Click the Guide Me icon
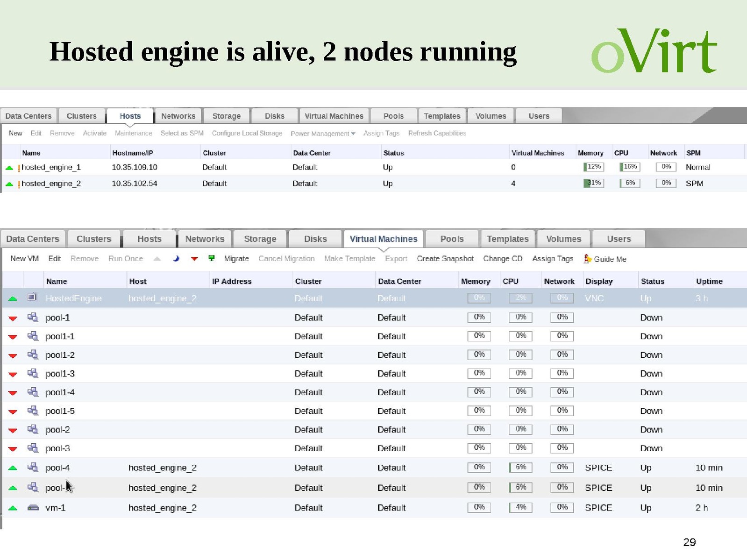 (x=587, y=259)
